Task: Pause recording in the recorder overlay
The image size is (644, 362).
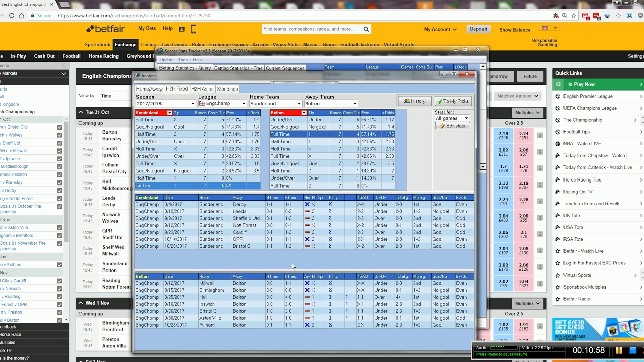Action: 619,350
